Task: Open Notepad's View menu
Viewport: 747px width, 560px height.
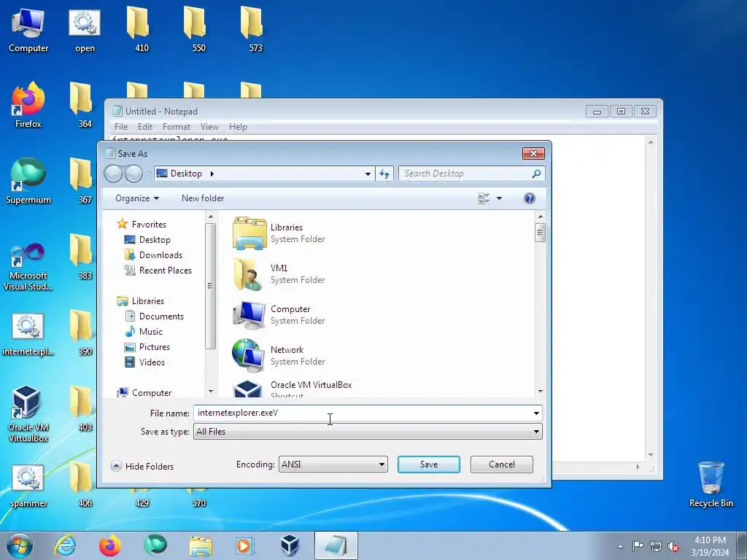Action: pos(209,127)
